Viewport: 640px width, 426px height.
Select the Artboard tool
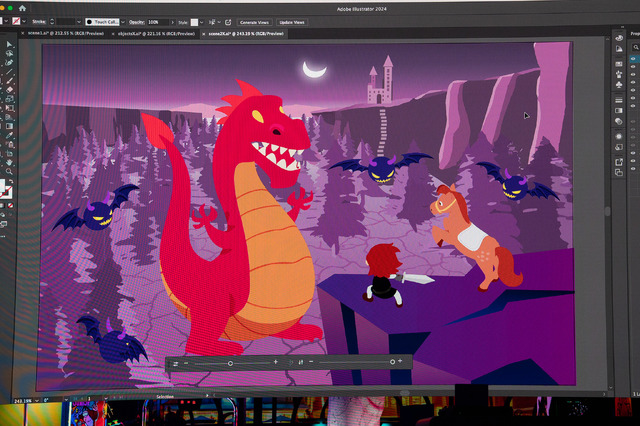click(9, 153)
